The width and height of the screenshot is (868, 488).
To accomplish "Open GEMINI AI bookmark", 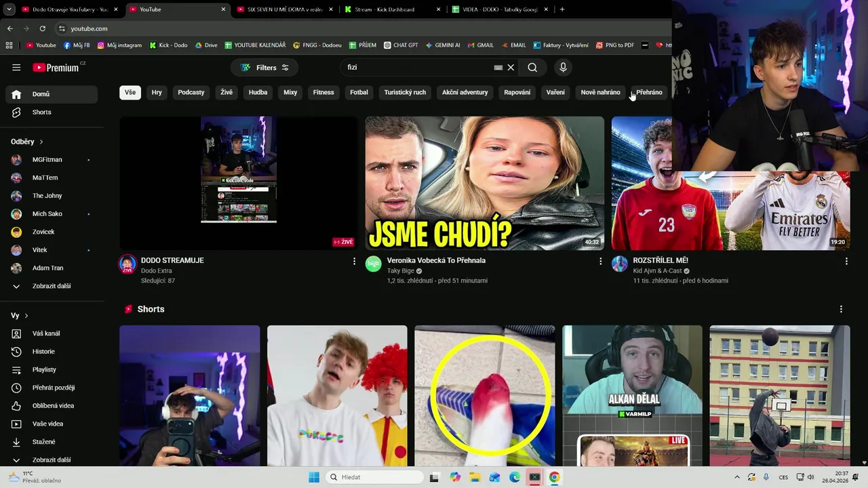I will pos(443,45).
